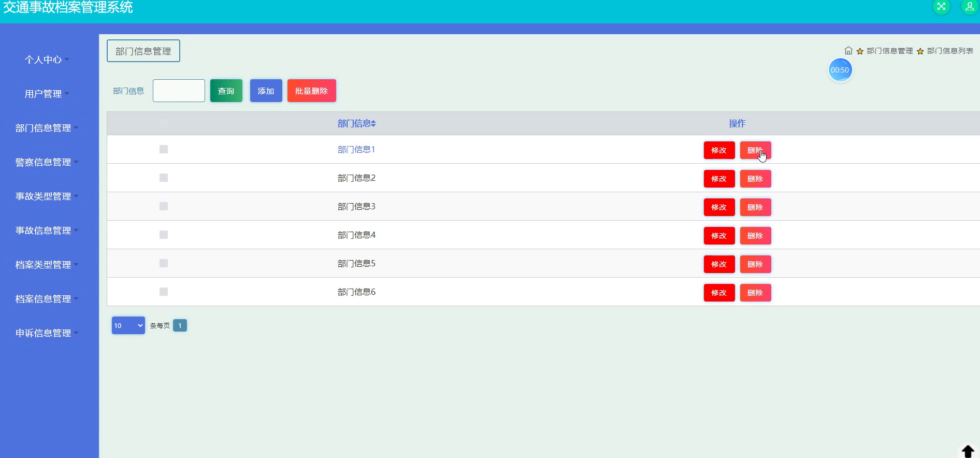Click 删除 for 部门信息6
Screen dimensions: 980x458
pos(755,293)
